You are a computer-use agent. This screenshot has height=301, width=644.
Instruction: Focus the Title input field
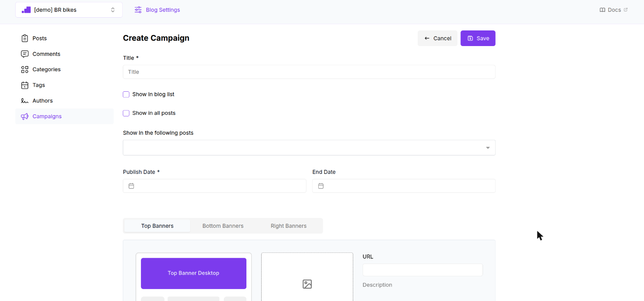(309, 72)
